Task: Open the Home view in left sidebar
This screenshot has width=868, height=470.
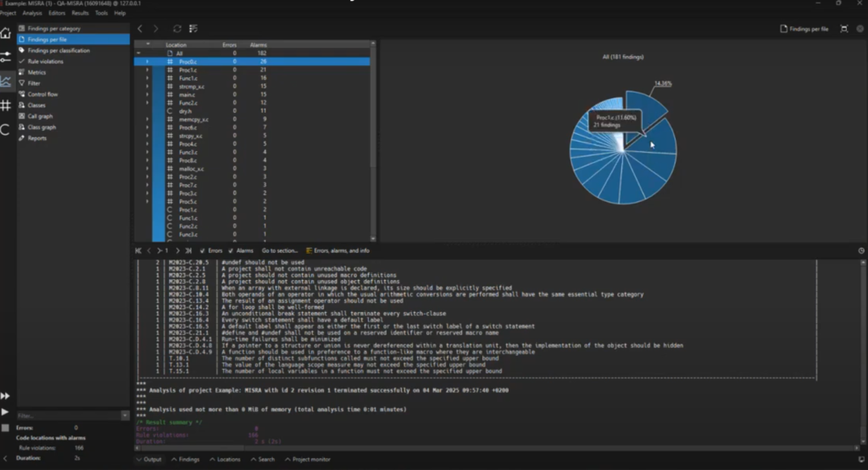Action: tap(6, 33)
